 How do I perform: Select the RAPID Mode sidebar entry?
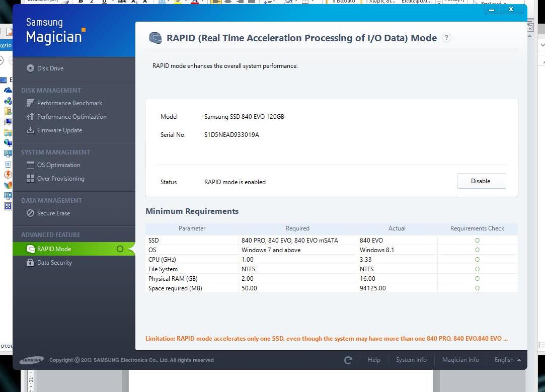73,249
